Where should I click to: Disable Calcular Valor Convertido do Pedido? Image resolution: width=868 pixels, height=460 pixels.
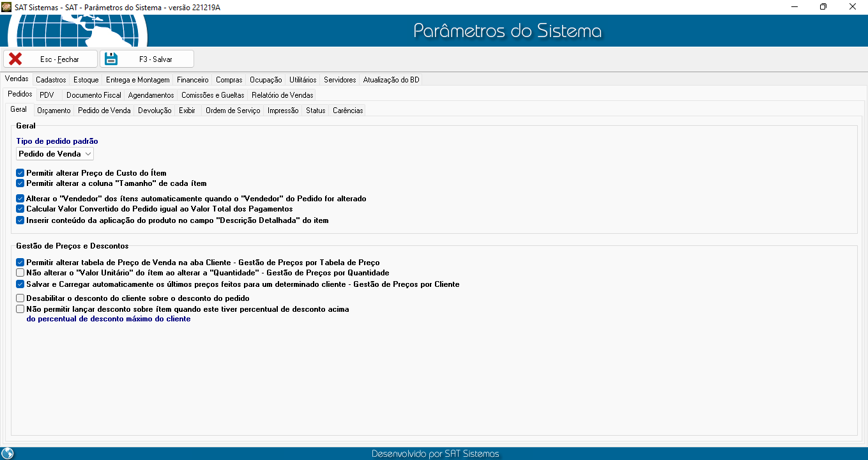tap(20, 209)
